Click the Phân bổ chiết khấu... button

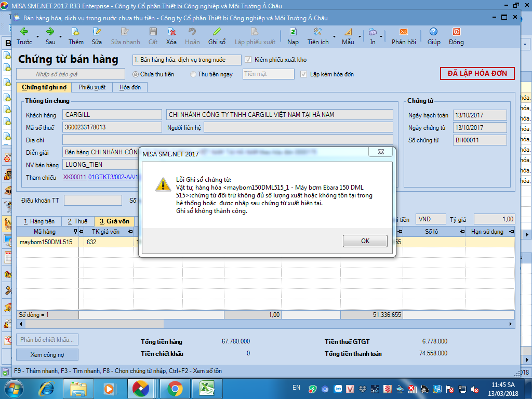pos(47,340)
